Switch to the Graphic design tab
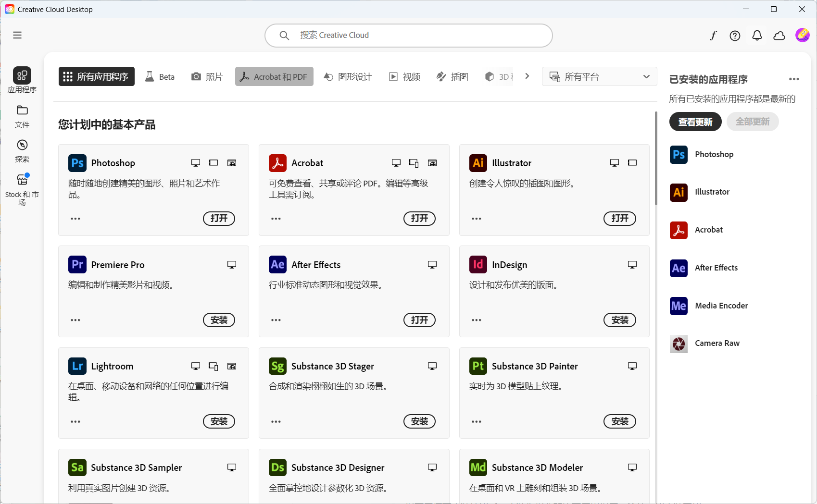This screenshot has width=817, height=504. pos(348,76)
